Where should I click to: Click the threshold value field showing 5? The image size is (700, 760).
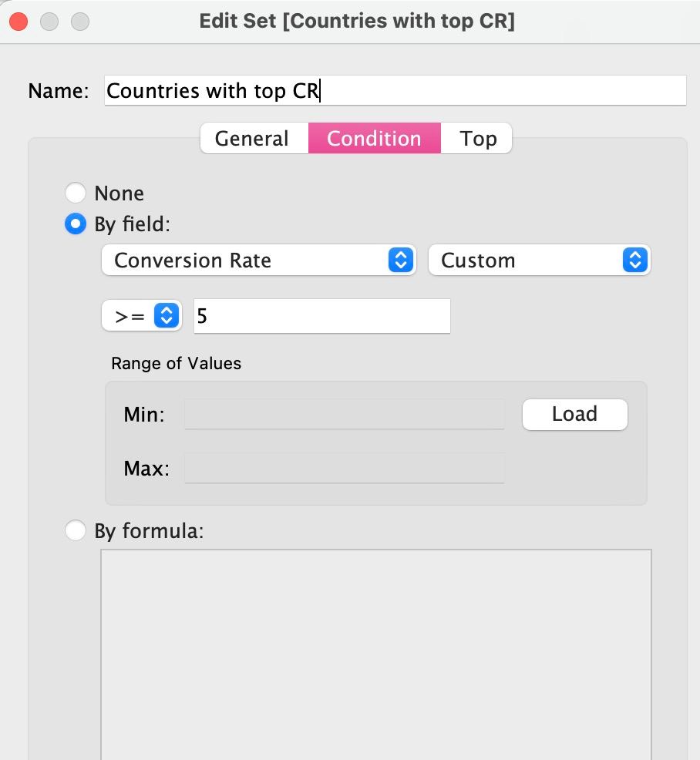[x=322, y=316]
